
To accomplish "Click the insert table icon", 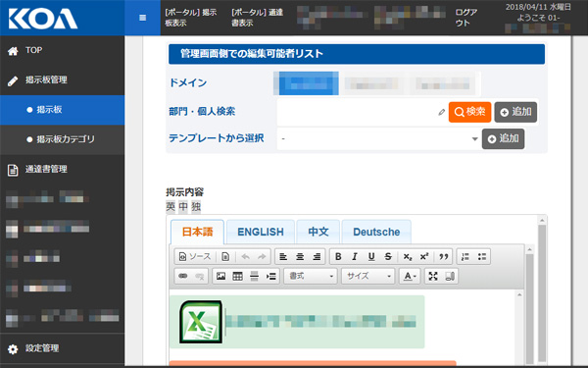I will [238, 277].
